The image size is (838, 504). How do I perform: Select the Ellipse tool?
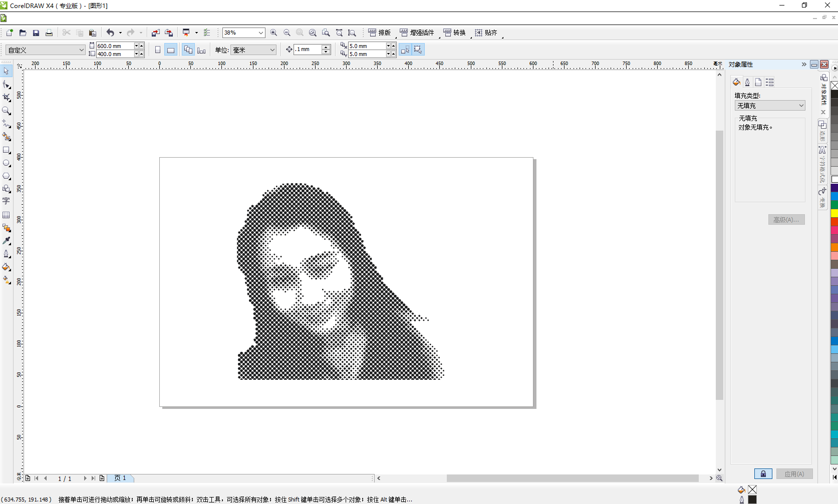pyautogui.click(x=7, y=163)
